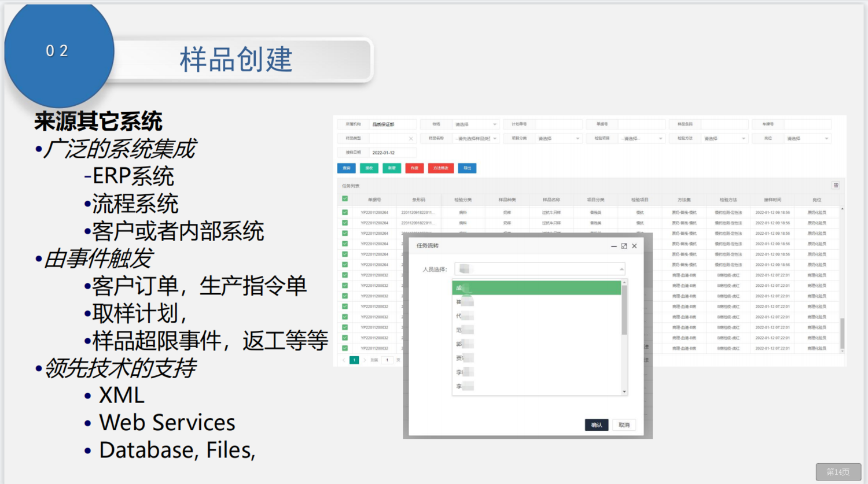Close the 任务流转 dialog
This screenshot has width=868, height=484.
coord(634,246)
